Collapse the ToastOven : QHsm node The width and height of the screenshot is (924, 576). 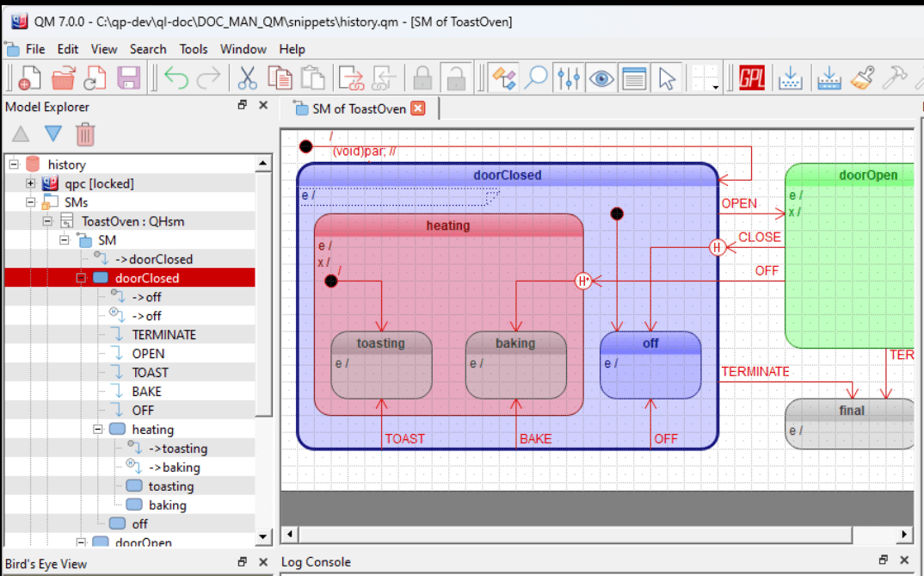point(47,221)
